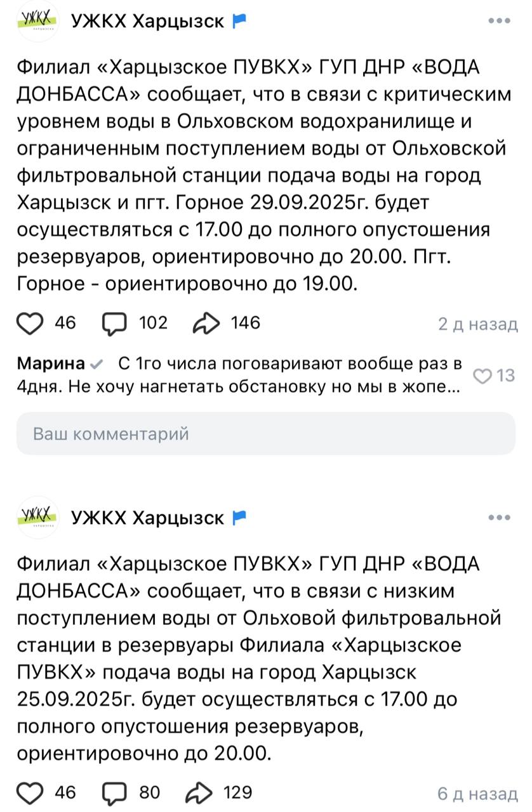Like Марина's comment with heart icon
The height and width of the screenshot is (812, 532).
point(484,376)
